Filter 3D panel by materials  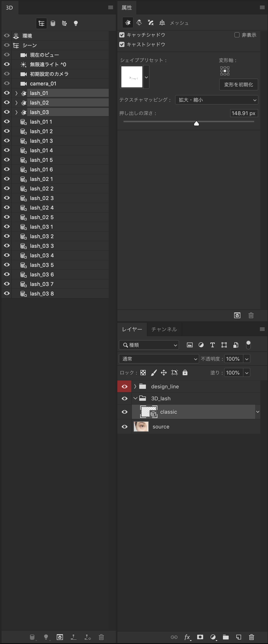click(x=64, y=23)
